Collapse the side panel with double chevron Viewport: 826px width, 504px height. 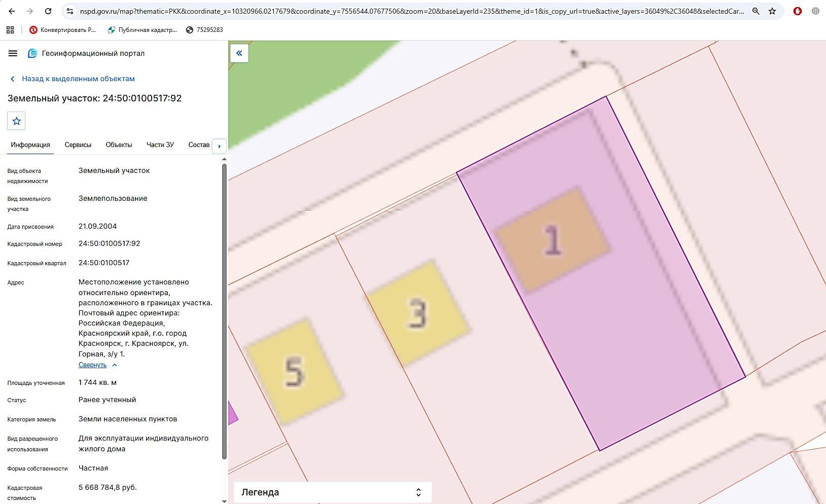(239, 53)
